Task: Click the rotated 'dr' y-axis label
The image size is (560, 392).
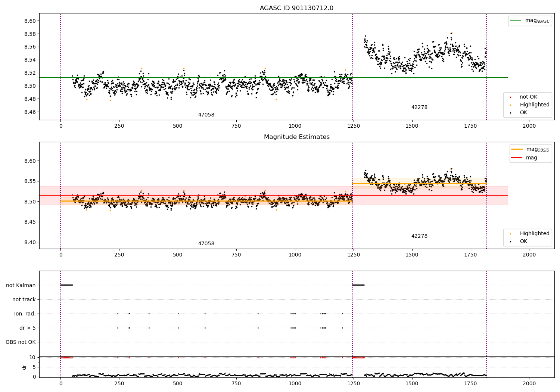Action: pyautogui.click(x=24, y=367)
